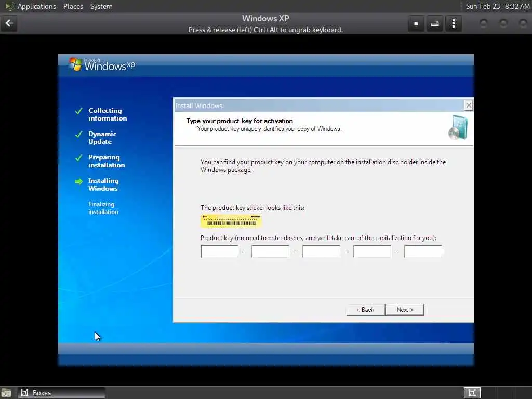This screenshot has width=532, height=399.
Task: Focus the fourth product key field
Action: (372, 251)
